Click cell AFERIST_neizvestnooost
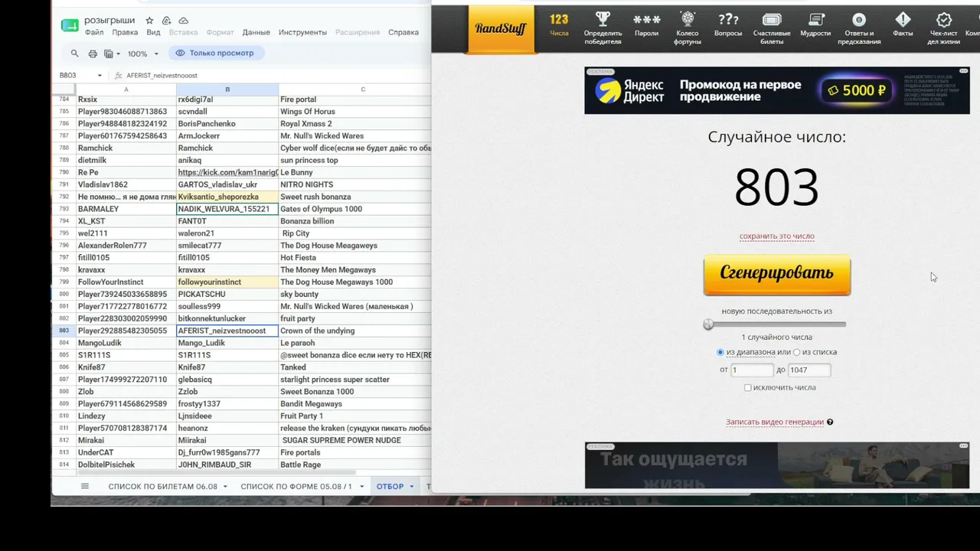This screenshot has height=551, width=980. [x=227, y=331]
